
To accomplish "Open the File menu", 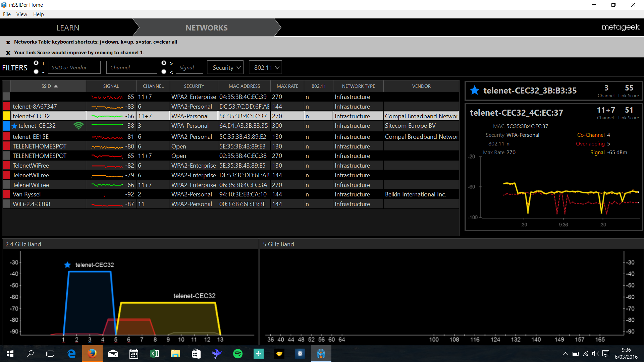I will tap(7, 14).
